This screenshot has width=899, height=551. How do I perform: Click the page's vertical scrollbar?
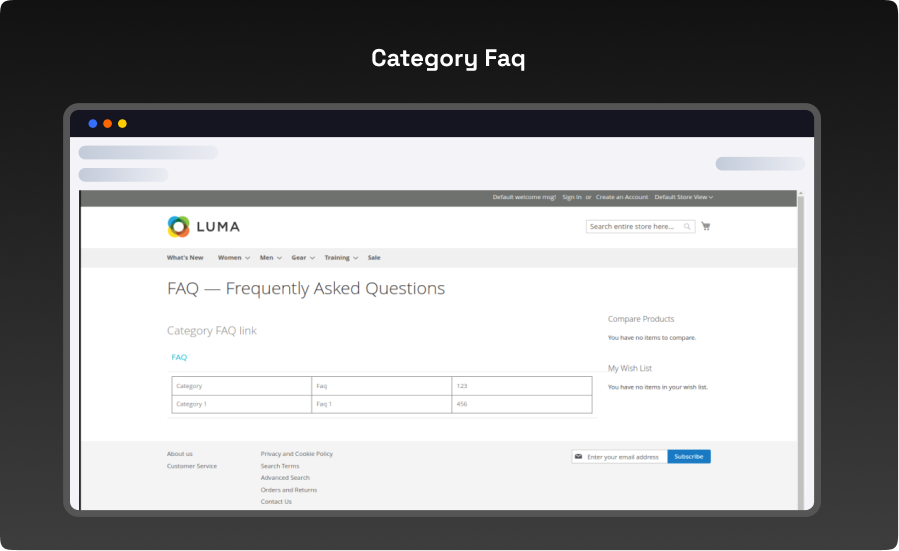(x=800, y=350)
